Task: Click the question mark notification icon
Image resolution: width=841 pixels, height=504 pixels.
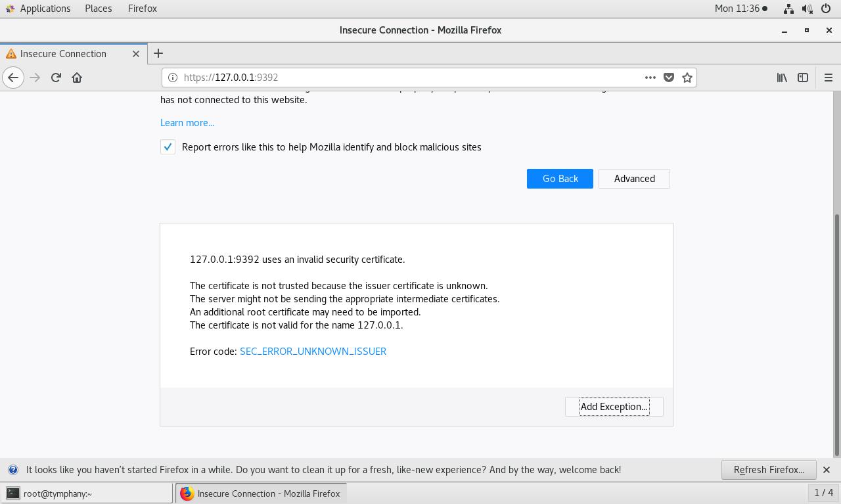Action: coord(12,470)
